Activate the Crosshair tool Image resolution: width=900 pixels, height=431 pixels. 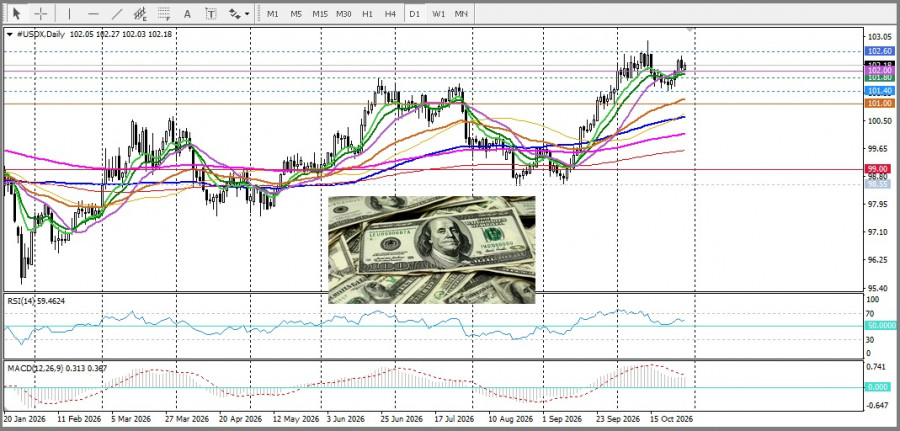pyautogui.click(x=41, y=13)
